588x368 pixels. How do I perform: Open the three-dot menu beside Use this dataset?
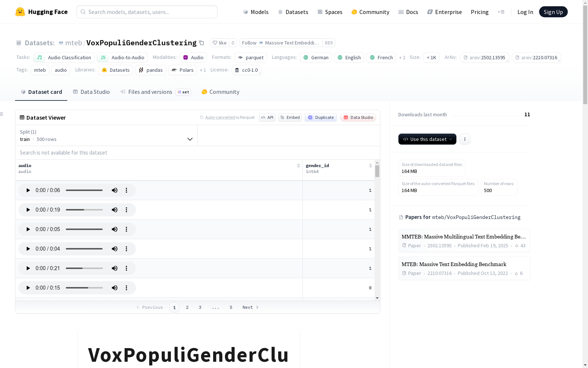coord(465,139)
